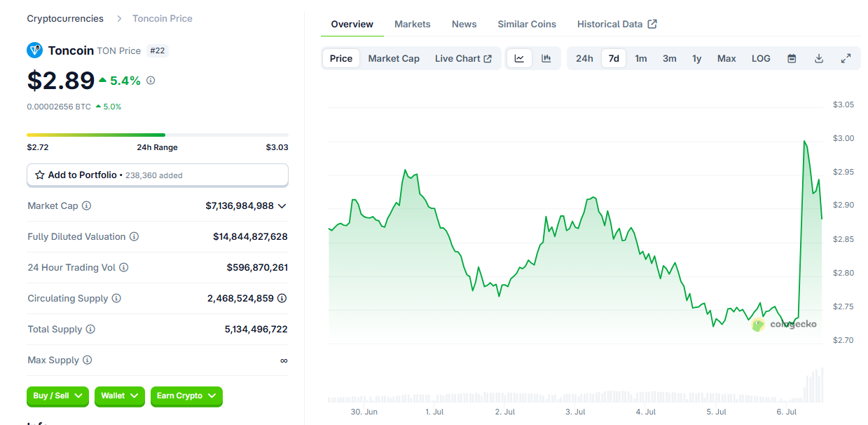This screenshot has height=425, width=868.
Task: Open the calendar date range icon
Action: tap(792, 58)
